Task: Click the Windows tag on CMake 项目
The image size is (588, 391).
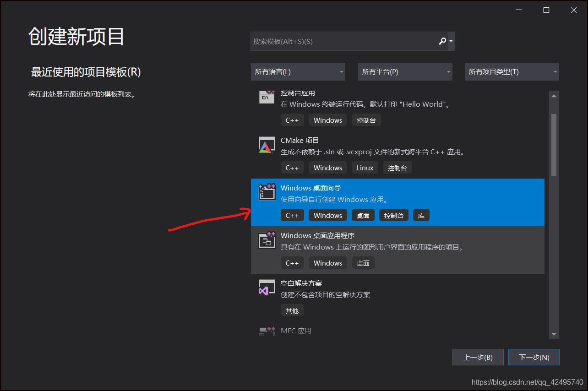Action: click(328, 168)
